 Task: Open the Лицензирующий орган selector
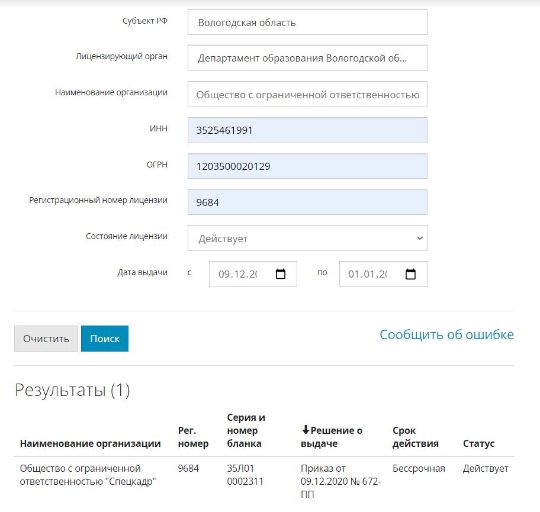click(308, 58)
